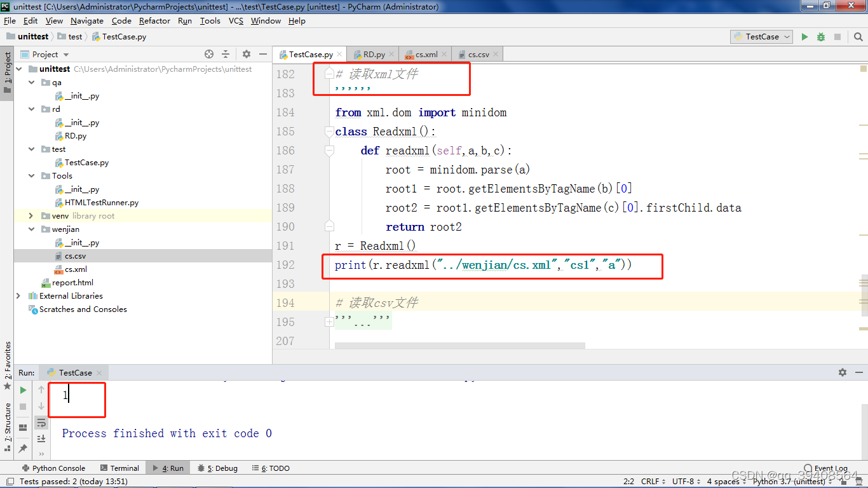Image resolution: width=868 pixels, height=488 pixels.
Task: Rerun TestCase from the Run panel
Action: point(23,390)
